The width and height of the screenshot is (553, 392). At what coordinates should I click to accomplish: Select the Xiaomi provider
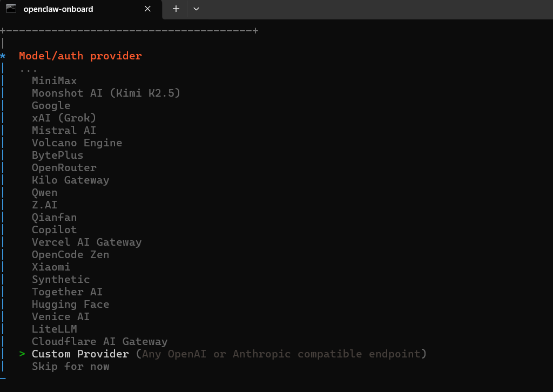click(x=51, y=267)
